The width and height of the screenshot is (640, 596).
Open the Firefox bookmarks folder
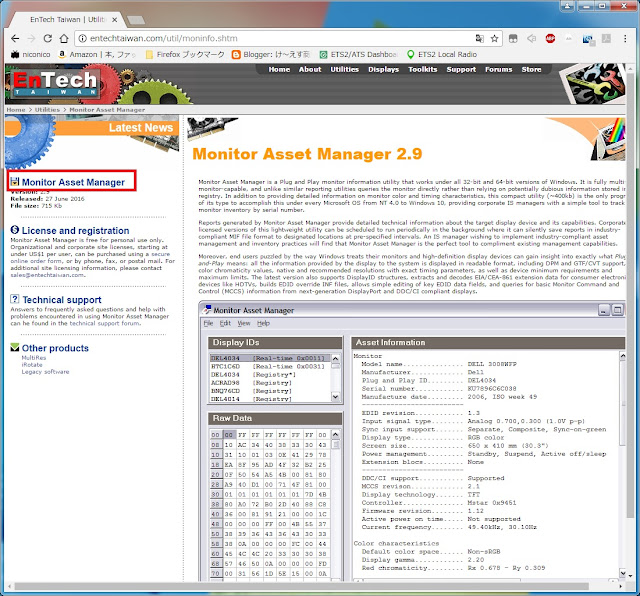185,54
